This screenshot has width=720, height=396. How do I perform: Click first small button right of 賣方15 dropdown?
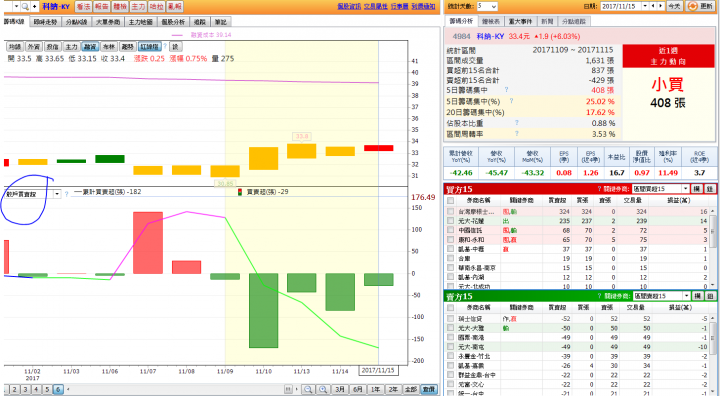tap(697, 296)
